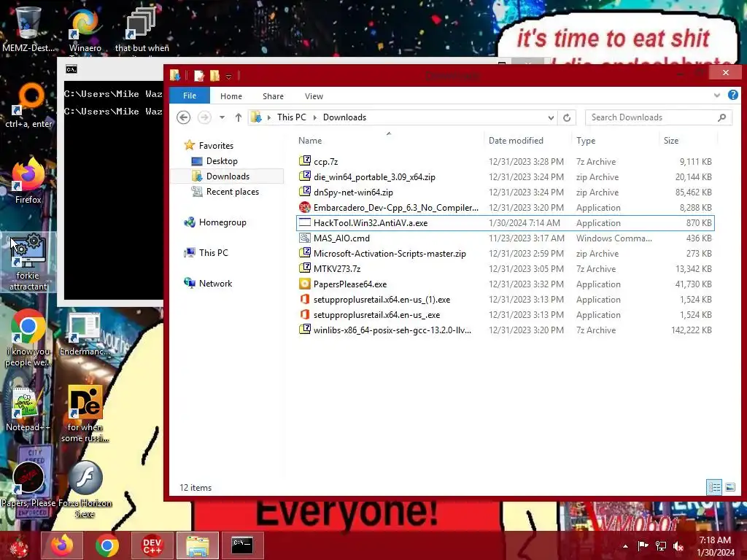747x560 pixels.
Task: Open the Winaero desktop shortcut
Action: pyautogui.click(x=85, y=29)
